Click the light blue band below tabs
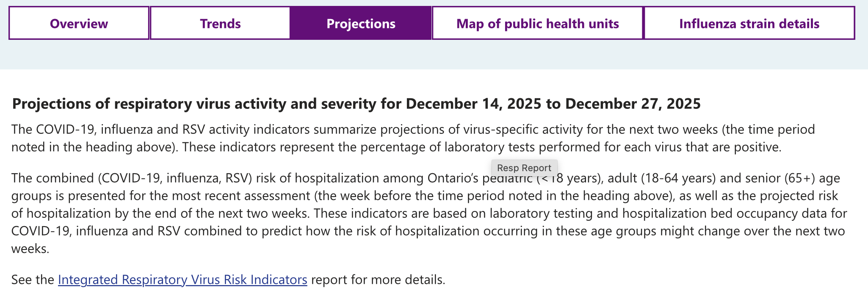 click(434, 55)
